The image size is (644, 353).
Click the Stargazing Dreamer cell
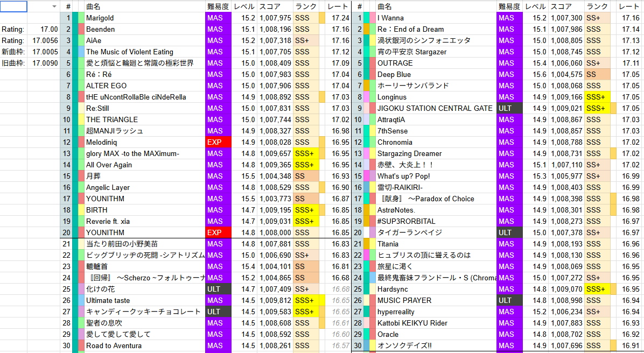click(436, 153)
